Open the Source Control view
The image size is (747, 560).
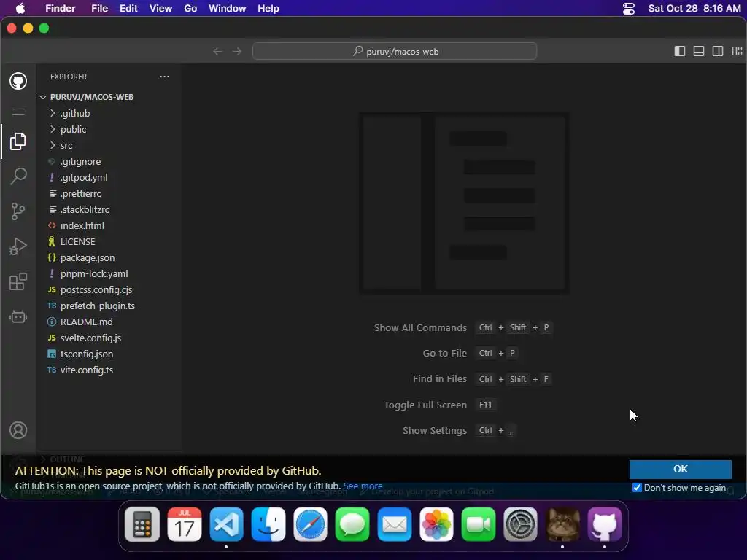click(18, 211)
